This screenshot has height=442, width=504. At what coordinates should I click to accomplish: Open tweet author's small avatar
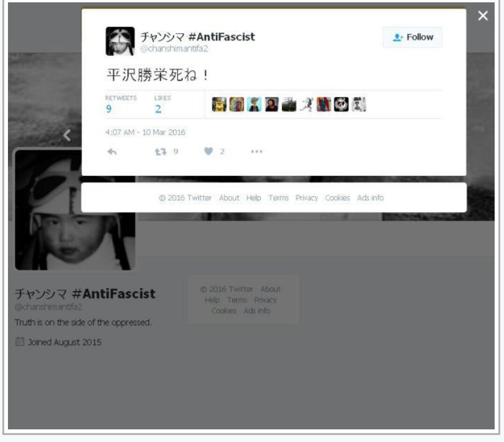pos(120,41)
